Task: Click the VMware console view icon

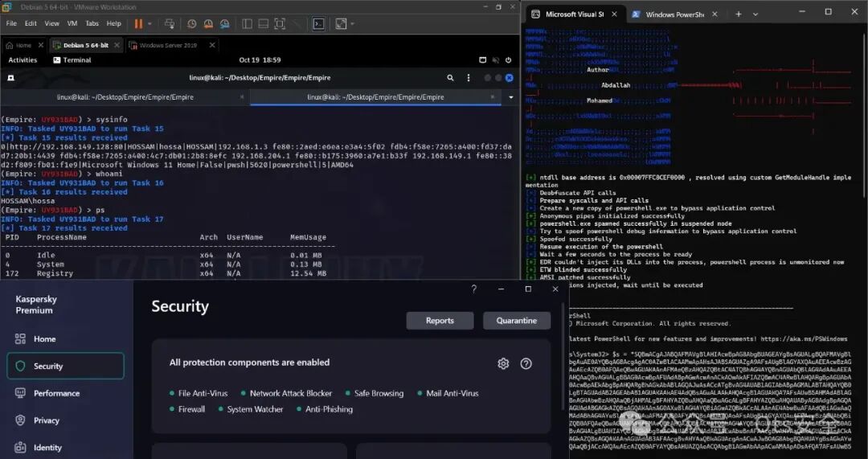Action: (x=318, y=24)
